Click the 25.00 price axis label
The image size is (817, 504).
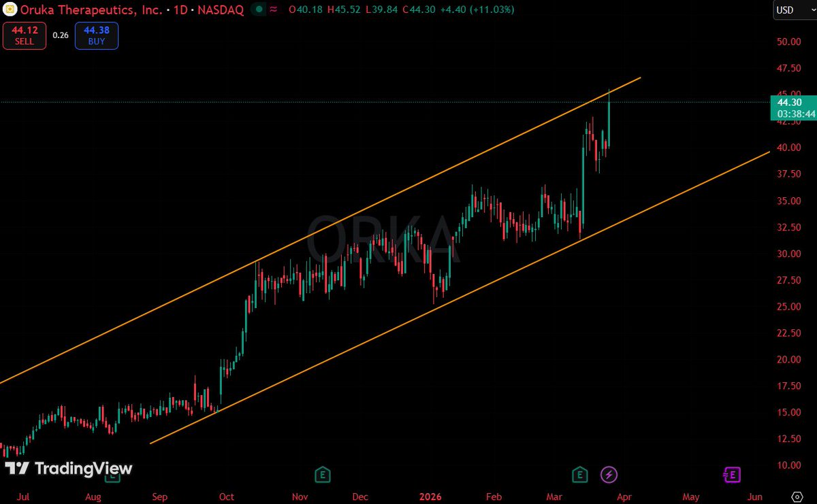(788, 307)
